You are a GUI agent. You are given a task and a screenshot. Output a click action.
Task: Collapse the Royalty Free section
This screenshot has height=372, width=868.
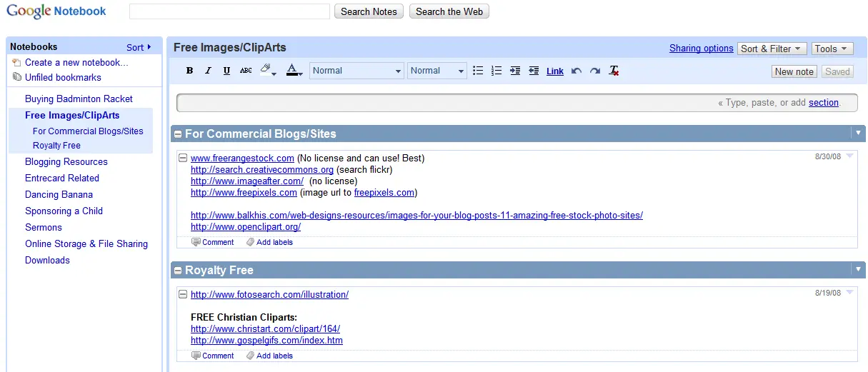coord(178,271)
